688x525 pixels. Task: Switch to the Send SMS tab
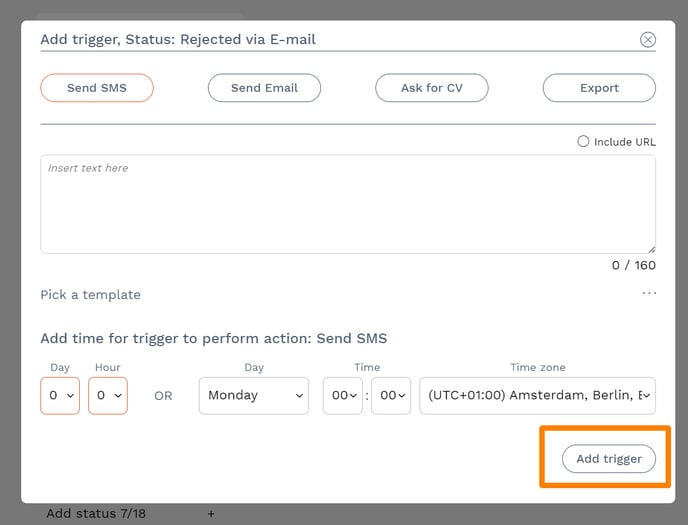click(x=97, y=88)
